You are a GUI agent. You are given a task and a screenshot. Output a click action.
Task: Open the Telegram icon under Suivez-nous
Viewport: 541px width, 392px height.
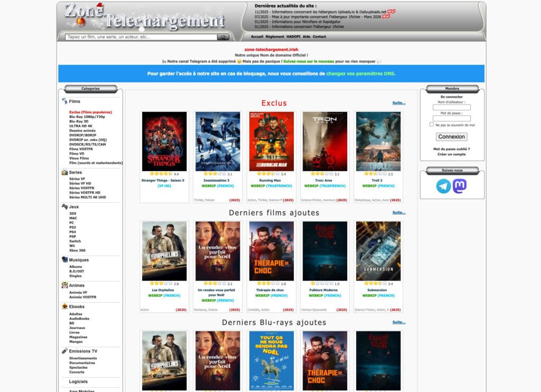point(443,186)
